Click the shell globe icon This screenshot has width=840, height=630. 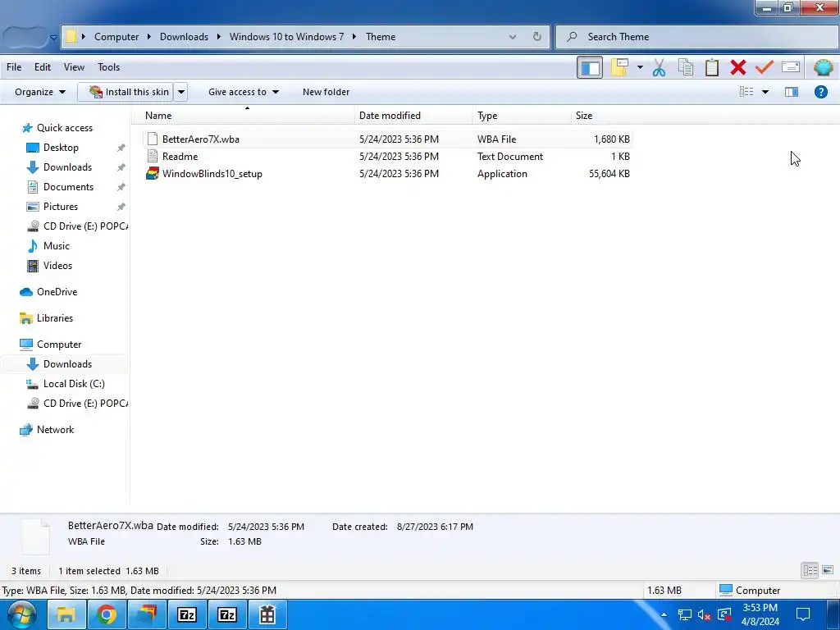pos(824,67)
